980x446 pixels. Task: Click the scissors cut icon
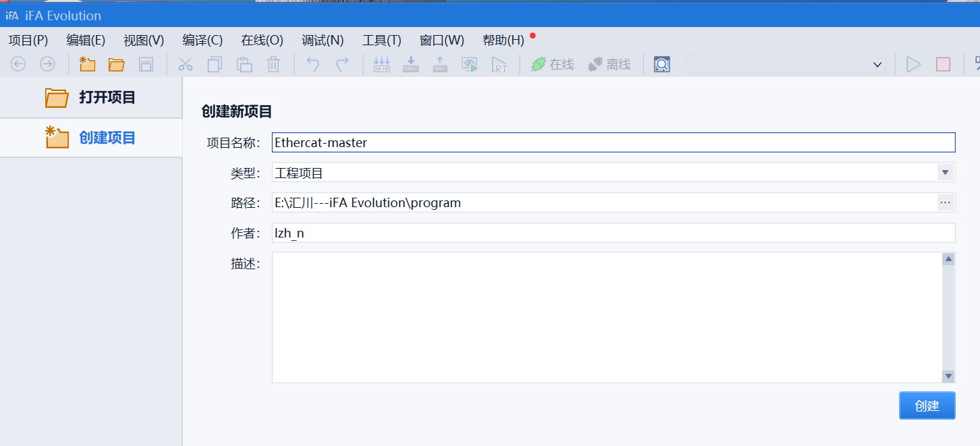point(185,65)
